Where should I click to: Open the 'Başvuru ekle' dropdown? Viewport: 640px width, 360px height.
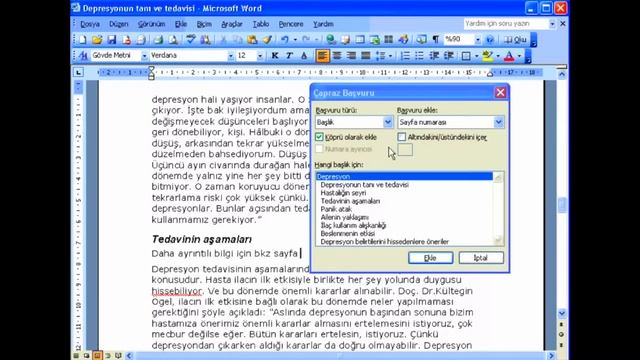point(498,122)
